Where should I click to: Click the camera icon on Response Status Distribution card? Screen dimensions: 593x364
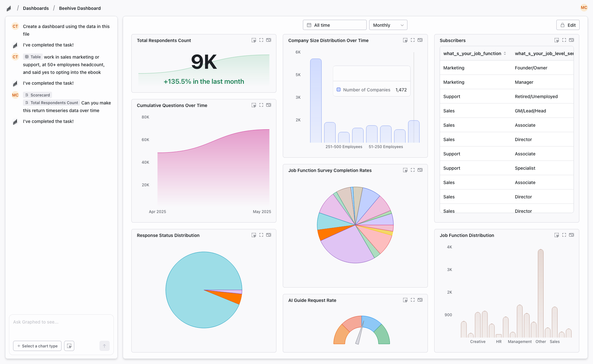[x=268, y=235]
